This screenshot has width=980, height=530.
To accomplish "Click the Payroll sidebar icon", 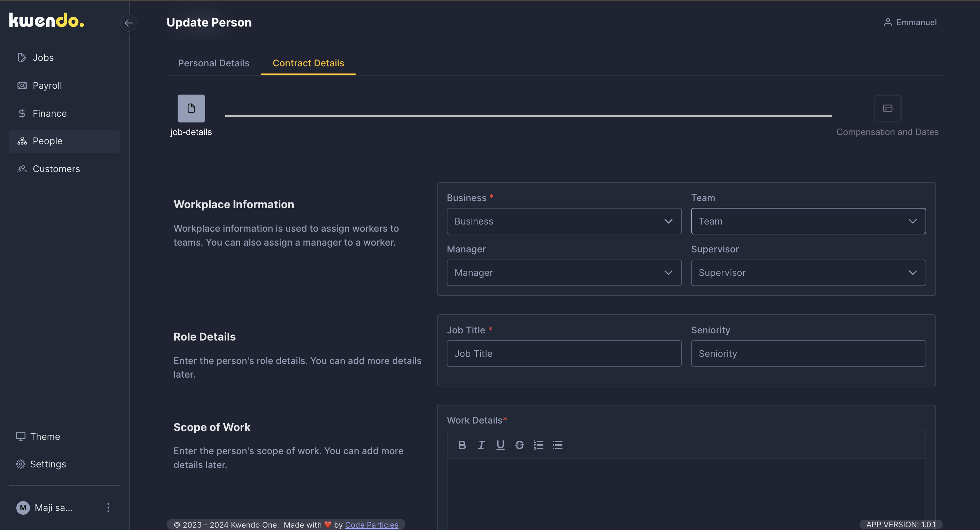I will point(22,85).
